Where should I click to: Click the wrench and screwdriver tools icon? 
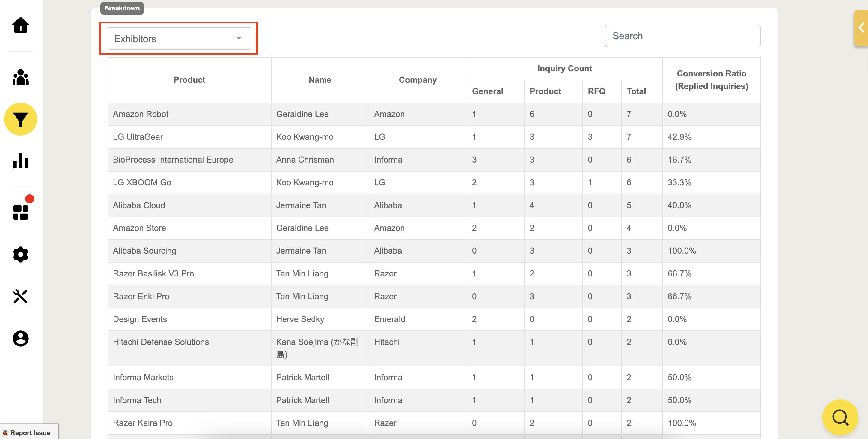21,296
